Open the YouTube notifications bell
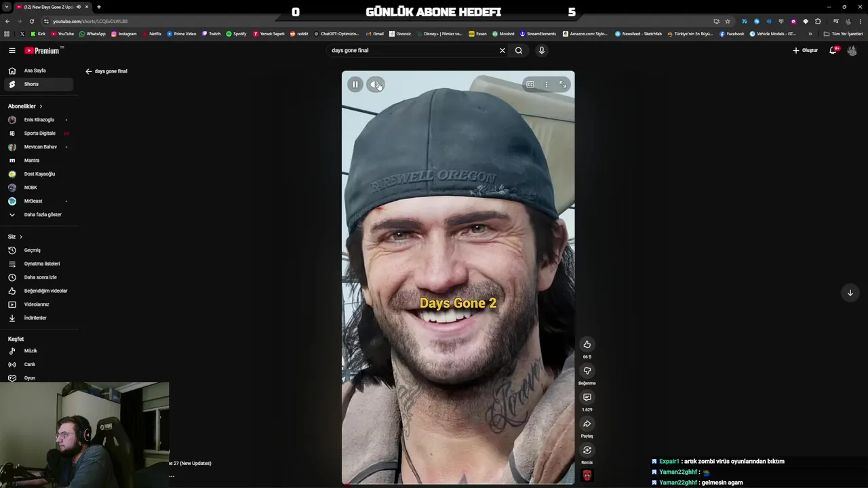The width and height of the screenshot is (868, 488). click(x=833, y=50)
